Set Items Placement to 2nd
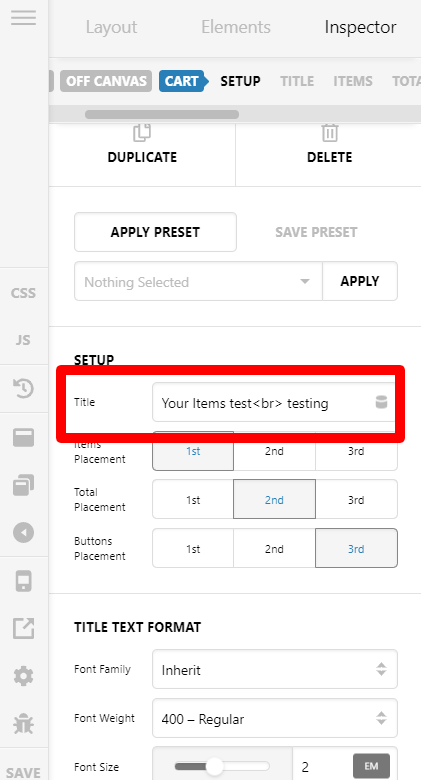The image size is (421, 780). click(x=274, y=451)
